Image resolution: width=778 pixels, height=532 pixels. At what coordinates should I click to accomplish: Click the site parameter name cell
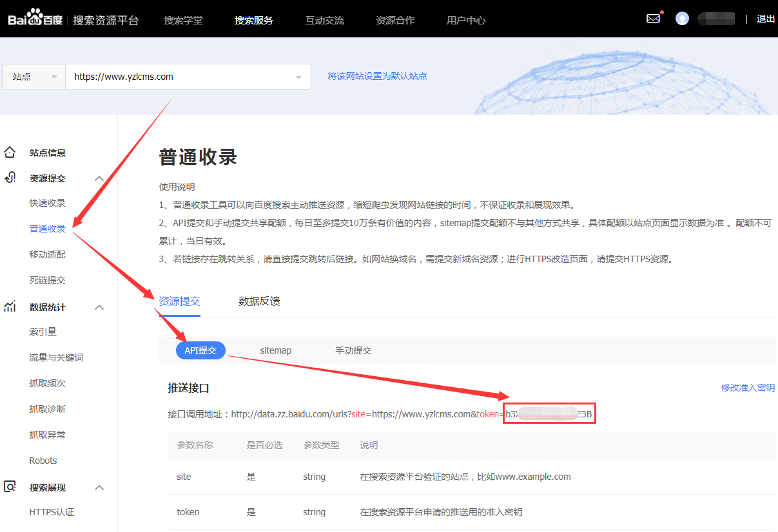click(x=184, y=477)
